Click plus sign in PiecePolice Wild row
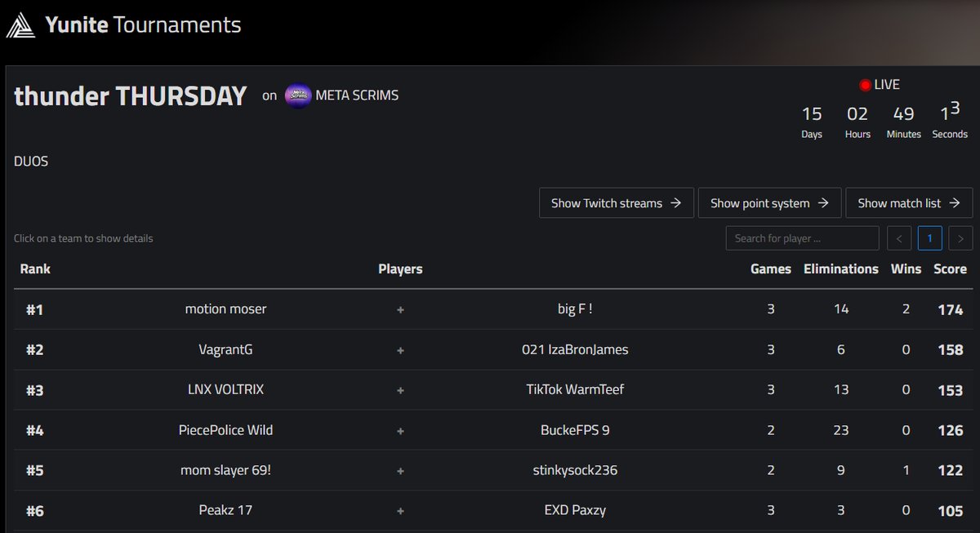Image resolution: width=980 pixels, height=533 pixels. tap(400, 430)
